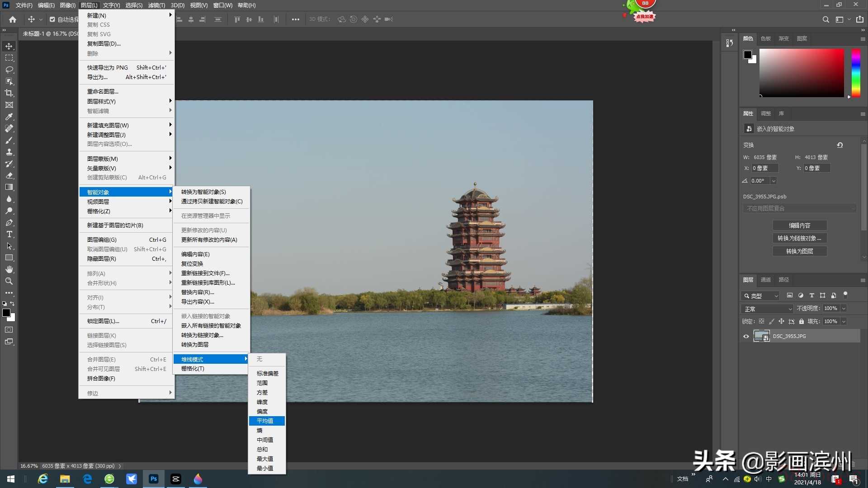The width and height of the screenshot is (868, 488).
Task: Click 转换为智能对象(S) menu item
Action: [212, 192]
